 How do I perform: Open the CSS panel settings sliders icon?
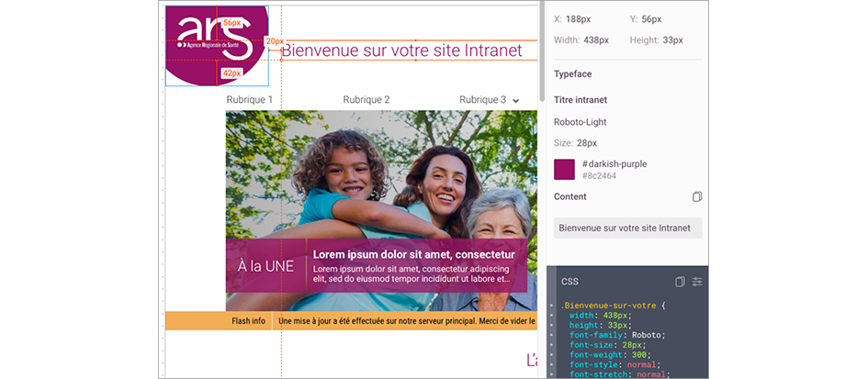697,281
